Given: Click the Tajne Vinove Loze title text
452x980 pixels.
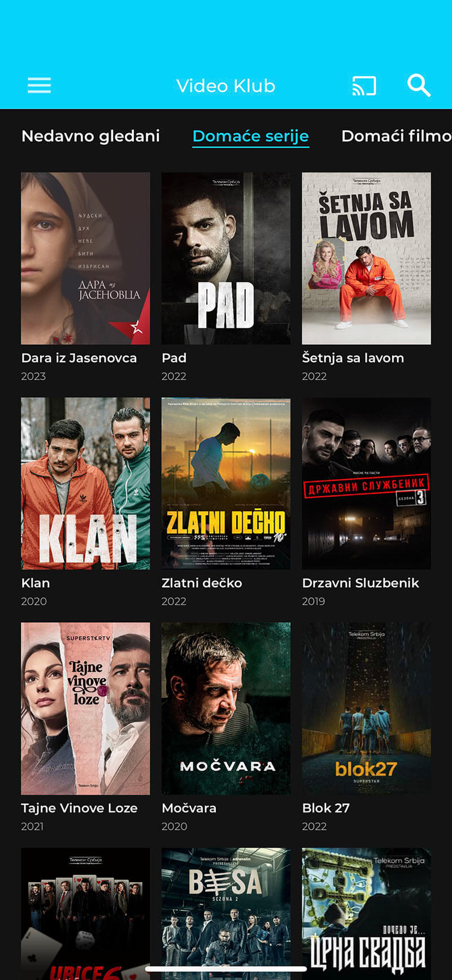Looking at the screenshot, I should pyautogui.click(x=79, y=808).
